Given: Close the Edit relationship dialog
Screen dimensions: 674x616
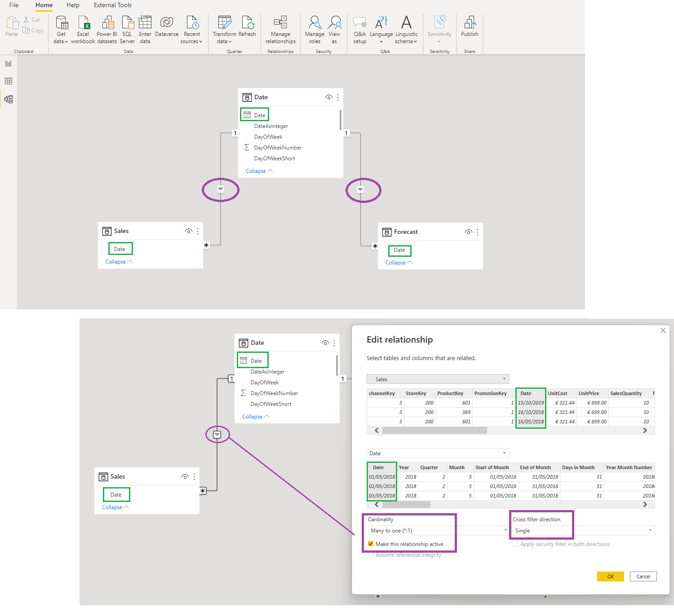Looking at the screenshot, I should coord(663,330).
